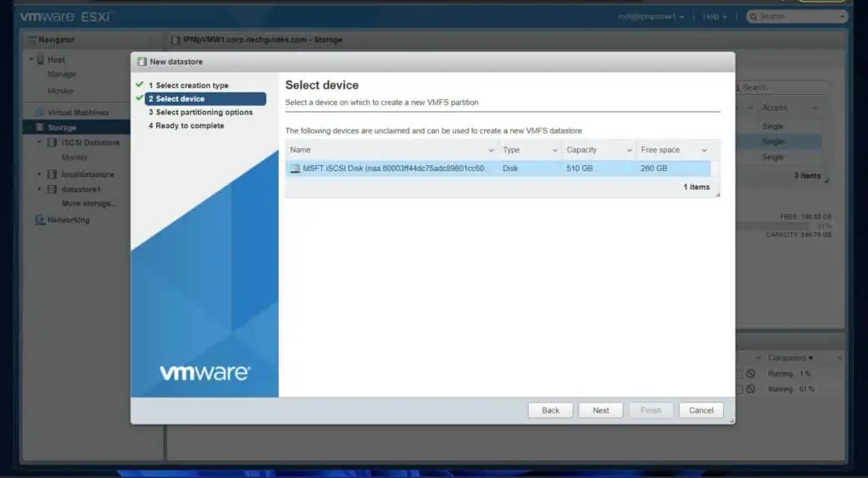868x478 pixels.
Task: Click the cancel icon for task Running 61 %
Action: tap(751, 390)
